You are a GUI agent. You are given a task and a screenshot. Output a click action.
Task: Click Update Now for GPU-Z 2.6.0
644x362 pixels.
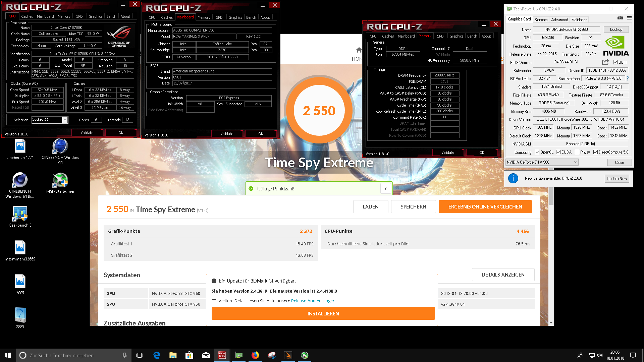[x=617, y=178]
